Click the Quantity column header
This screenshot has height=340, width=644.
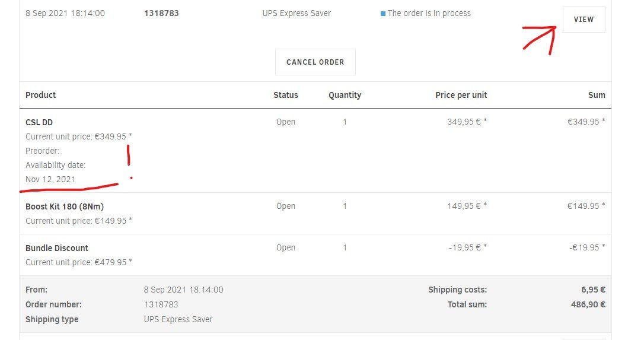coord(345,95)
